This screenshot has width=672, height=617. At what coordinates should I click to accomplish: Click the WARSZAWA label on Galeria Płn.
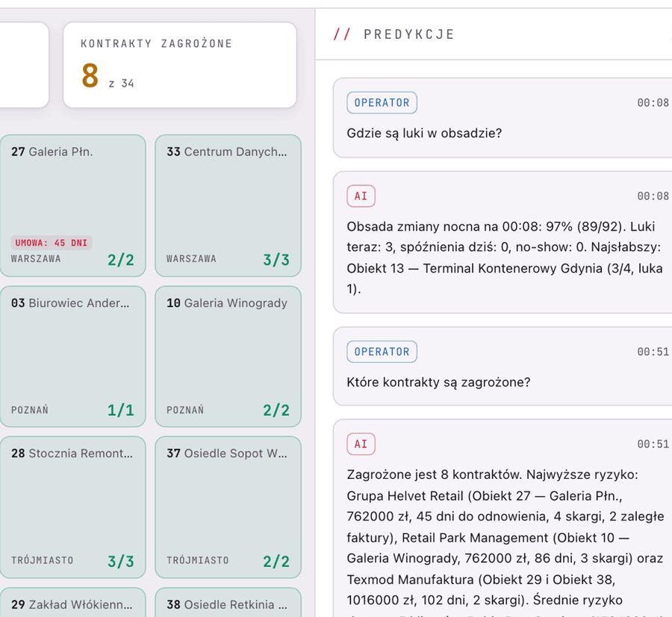(36, 259)
